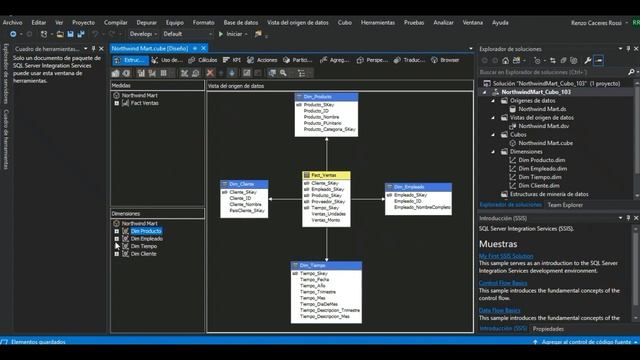Click the wrench properties icon in Solution Explorer
This screenshot has height=360, width=640.
587,61
